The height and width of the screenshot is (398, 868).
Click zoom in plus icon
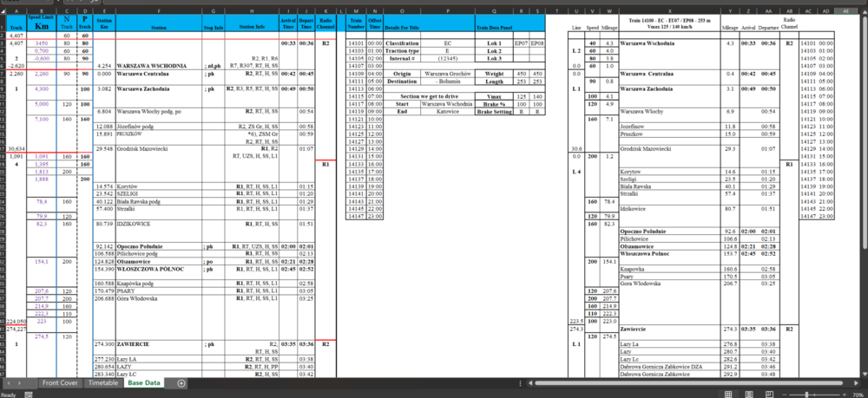pos(844,393)
